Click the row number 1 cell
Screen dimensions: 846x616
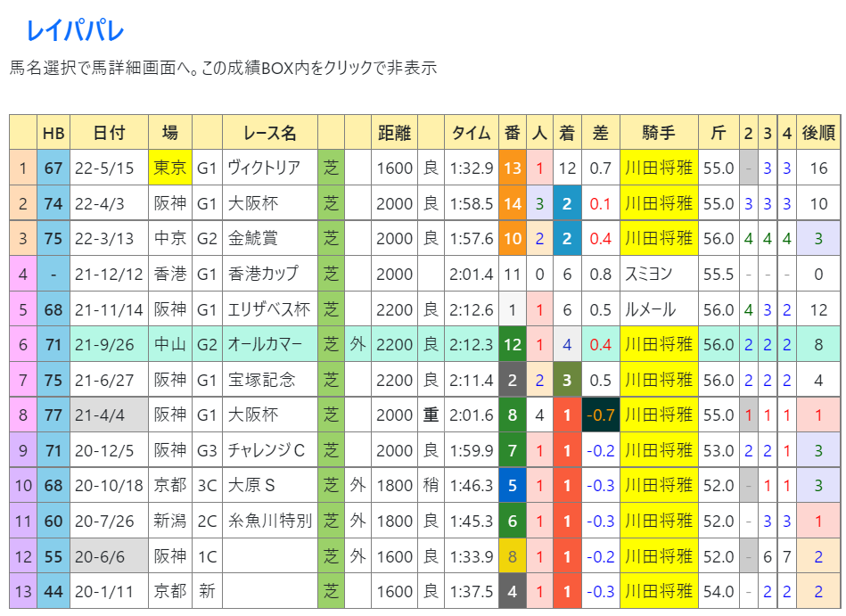point(23,168)
